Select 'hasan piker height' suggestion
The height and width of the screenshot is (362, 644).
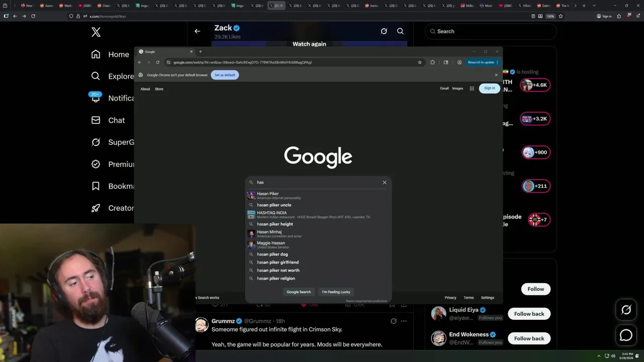318,224
